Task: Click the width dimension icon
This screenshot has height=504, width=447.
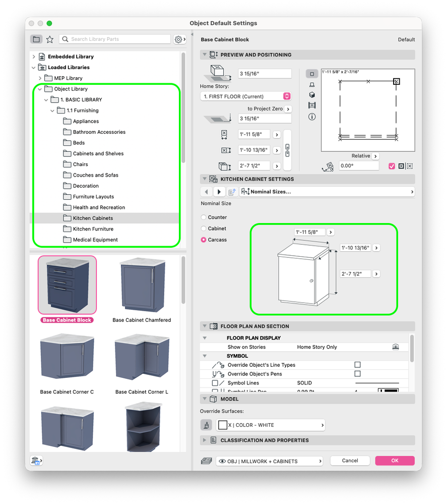Action: click(224, 135)
